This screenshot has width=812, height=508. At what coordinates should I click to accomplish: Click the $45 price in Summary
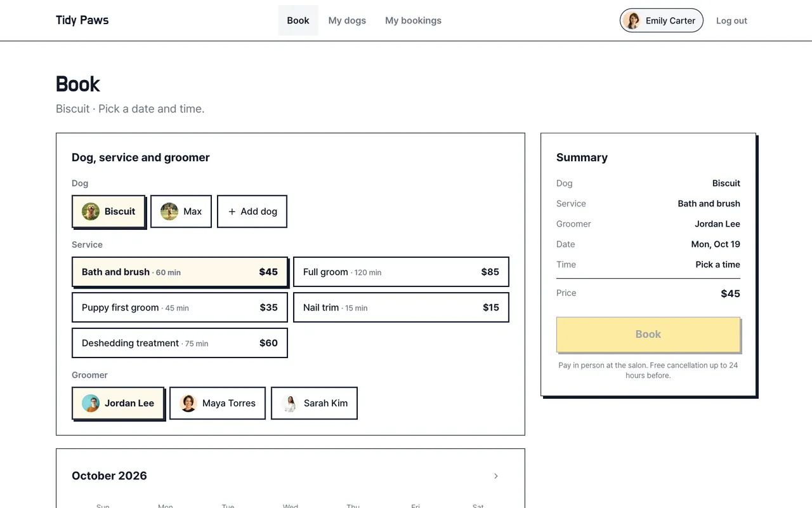click(x=730, y=293)
